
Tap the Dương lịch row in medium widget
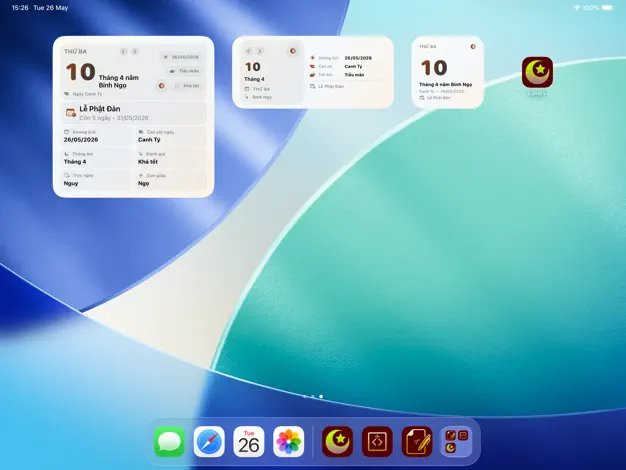pyautogui.click(x=341, y=58)
